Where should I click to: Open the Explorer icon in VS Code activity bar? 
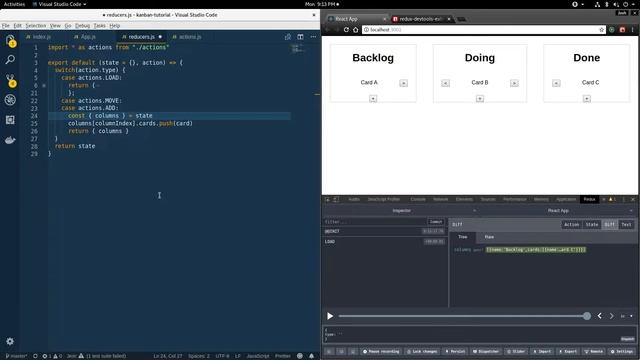point(10,40)
